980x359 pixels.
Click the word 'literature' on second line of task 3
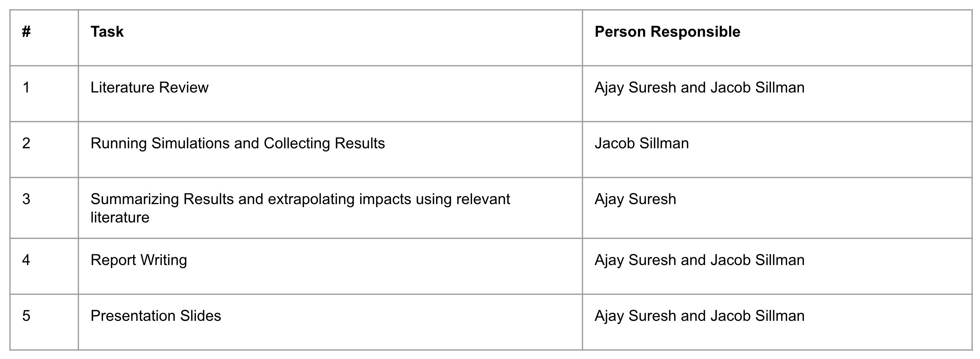coord(120,218)
